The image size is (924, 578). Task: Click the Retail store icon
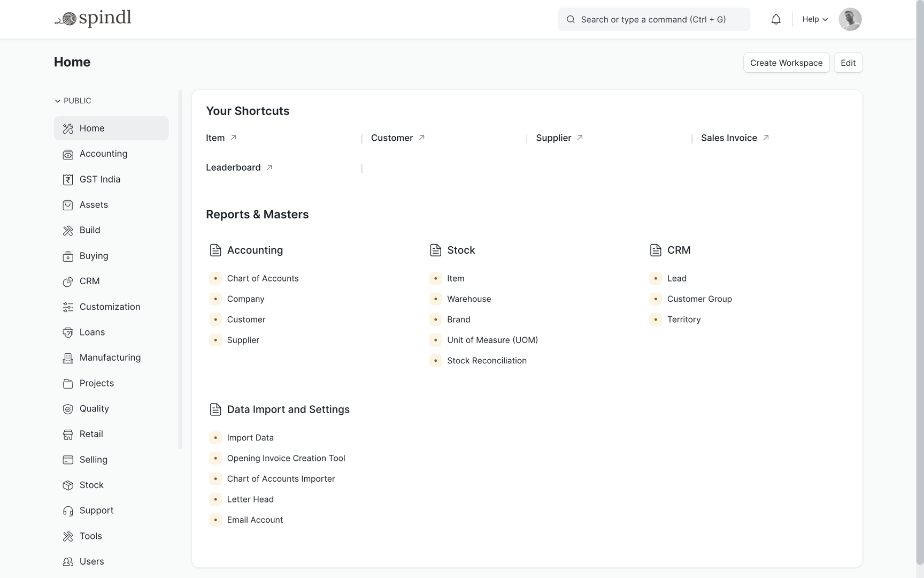68,435
